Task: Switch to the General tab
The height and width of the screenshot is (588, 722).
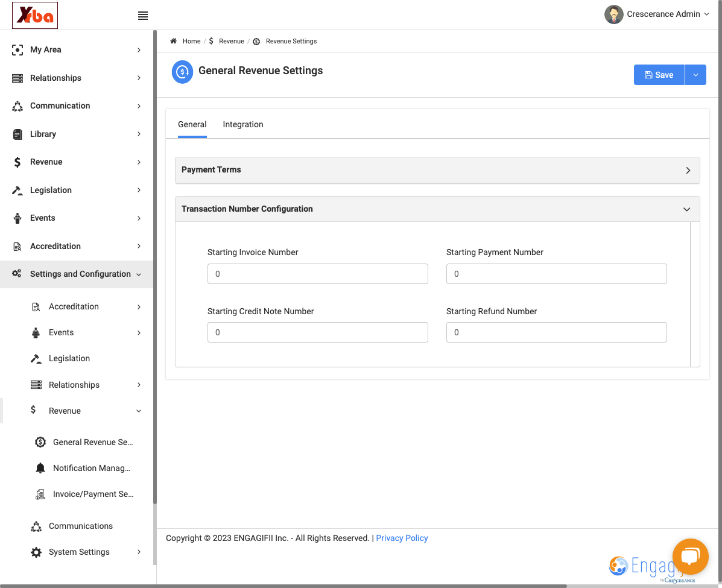Action: 192,124
